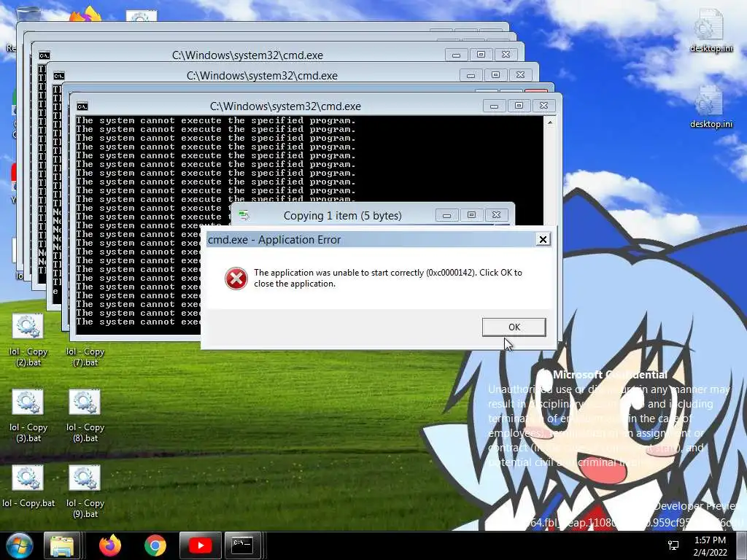Click the front cmd.exe scrollbar up arrow
747x560 pixels.
[x=550, y=122]
